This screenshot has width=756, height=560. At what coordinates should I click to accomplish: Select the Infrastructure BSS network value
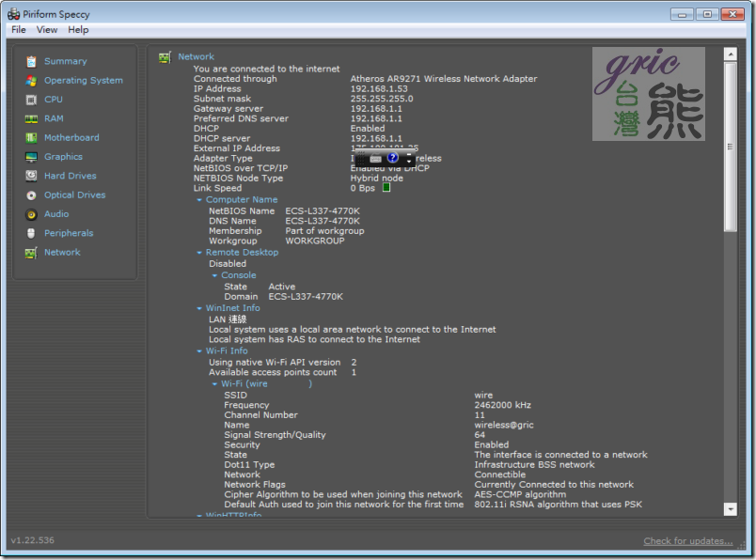click(535, 465)
